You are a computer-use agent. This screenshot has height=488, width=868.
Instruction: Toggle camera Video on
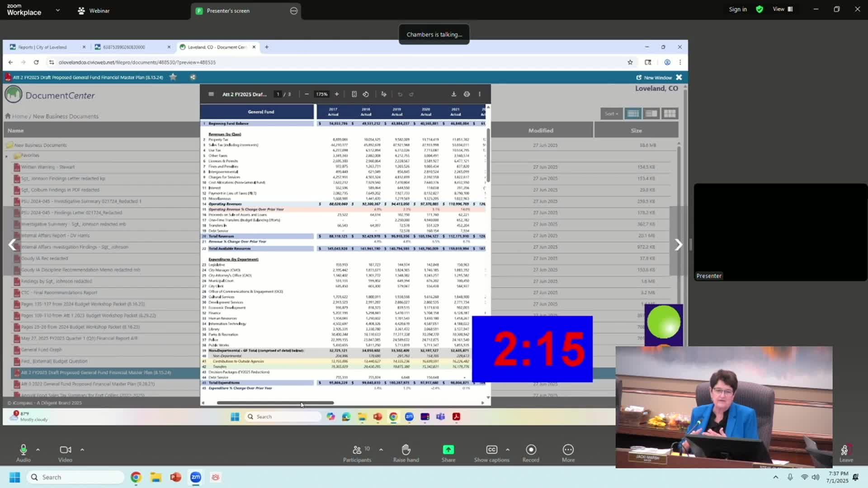pos(65,450)
